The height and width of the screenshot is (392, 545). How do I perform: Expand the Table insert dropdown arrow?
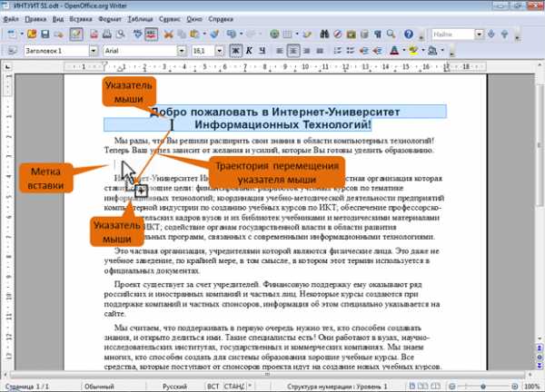click(297, 34)
